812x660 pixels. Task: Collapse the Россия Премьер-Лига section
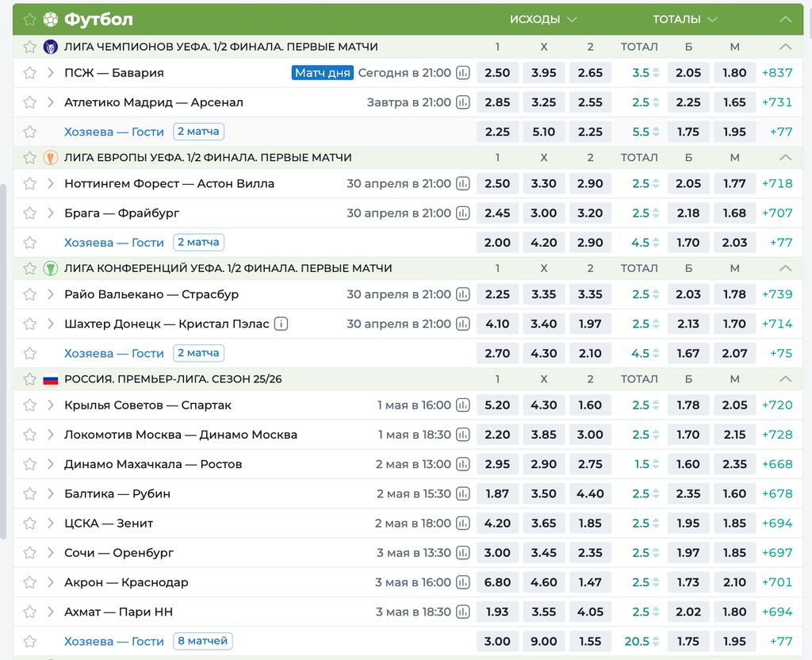785,380
